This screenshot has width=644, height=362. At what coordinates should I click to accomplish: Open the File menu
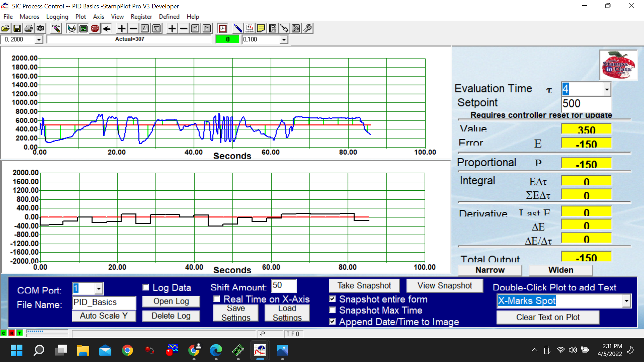click(8, 16)
